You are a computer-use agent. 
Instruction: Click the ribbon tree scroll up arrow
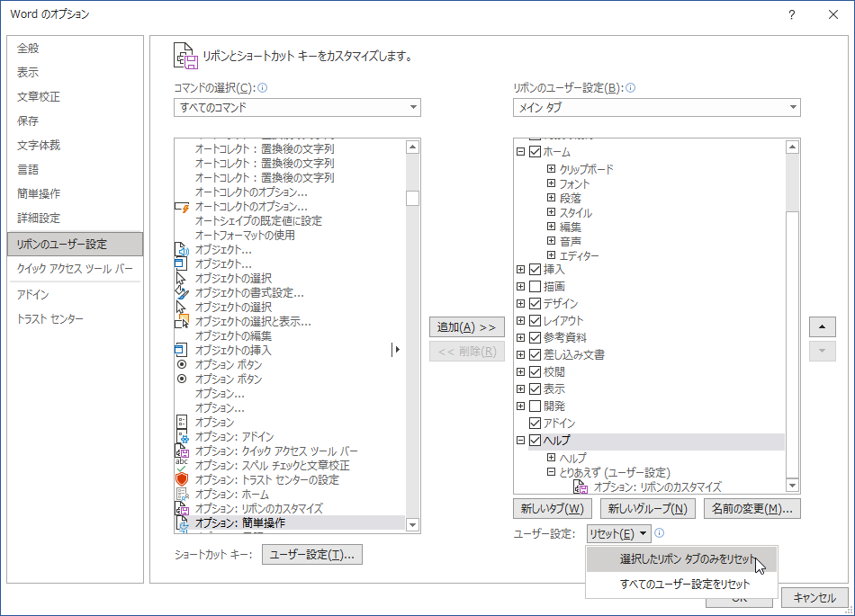(x=792, y=147)
